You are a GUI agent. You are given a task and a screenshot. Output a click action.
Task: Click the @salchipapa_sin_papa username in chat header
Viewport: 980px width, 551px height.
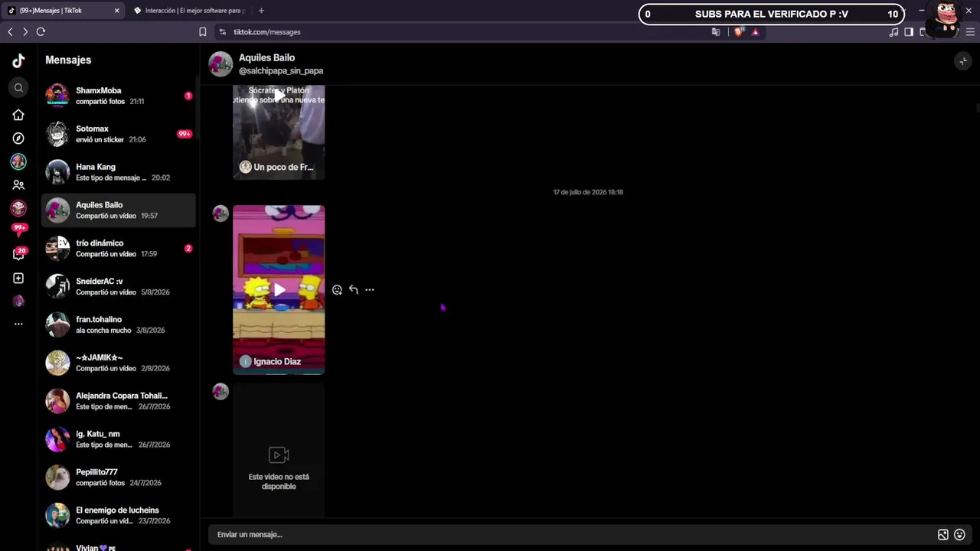point(281,71)
